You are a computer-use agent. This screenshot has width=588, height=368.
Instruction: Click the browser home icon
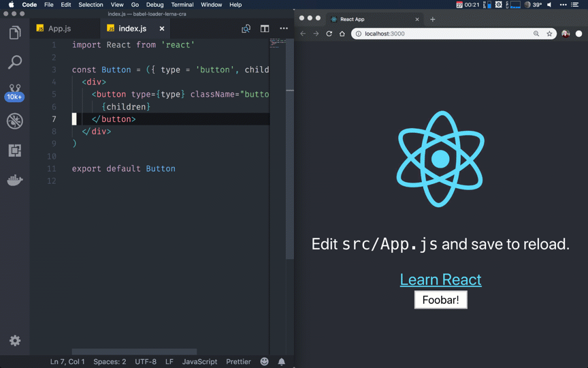pyautogui.click(x=342, y=33)
